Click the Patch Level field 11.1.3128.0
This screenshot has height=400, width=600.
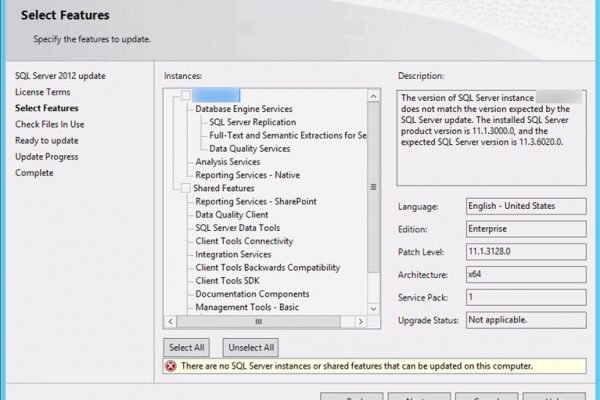526,251
